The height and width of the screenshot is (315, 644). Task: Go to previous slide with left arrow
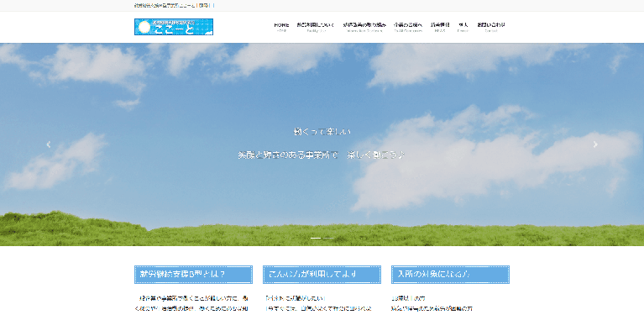click(x=49, y=144)
